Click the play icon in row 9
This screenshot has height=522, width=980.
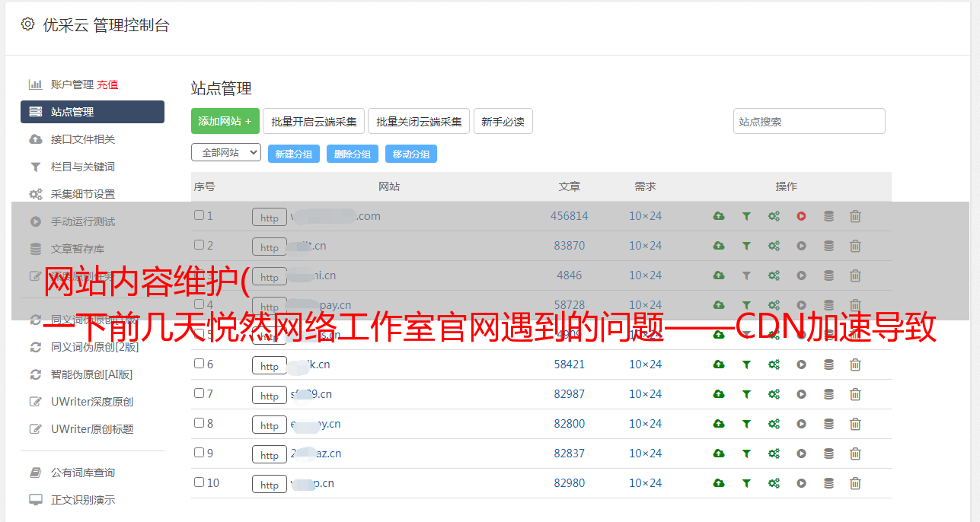[801, 454]
